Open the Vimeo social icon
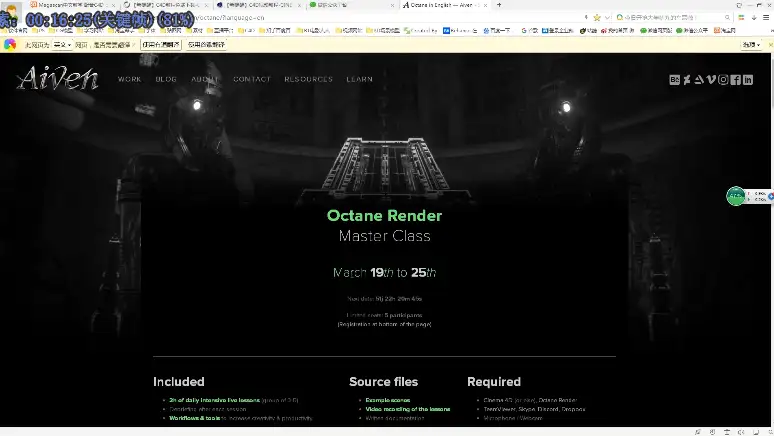The height and width of the screenshot is (436, 774). 711,79
